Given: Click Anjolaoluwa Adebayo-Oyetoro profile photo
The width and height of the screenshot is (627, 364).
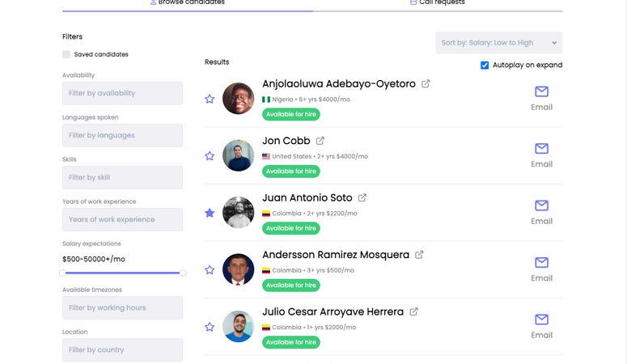Looking at the screenshot, I should (239, 99).
